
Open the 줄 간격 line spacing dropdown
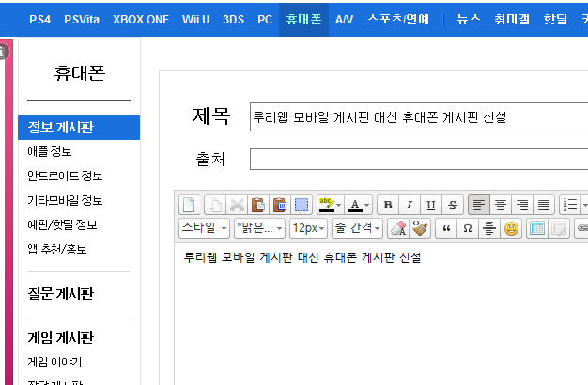357,228
